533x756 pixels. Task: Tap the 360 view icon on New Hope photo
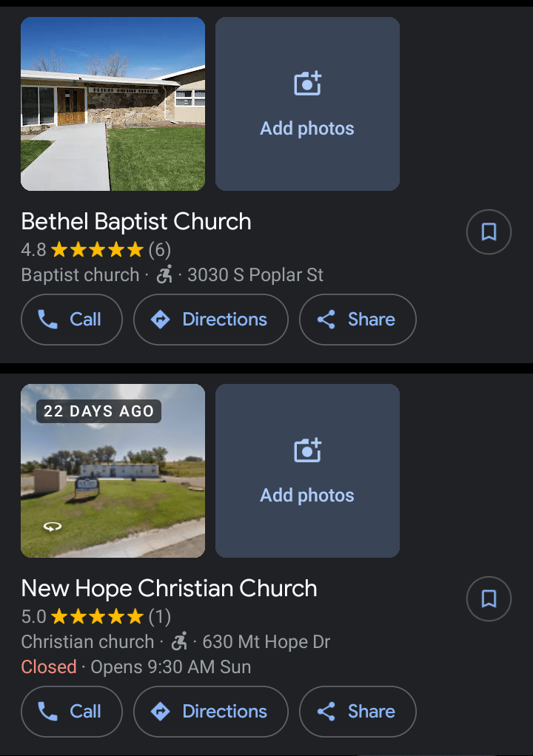point(52,527)
